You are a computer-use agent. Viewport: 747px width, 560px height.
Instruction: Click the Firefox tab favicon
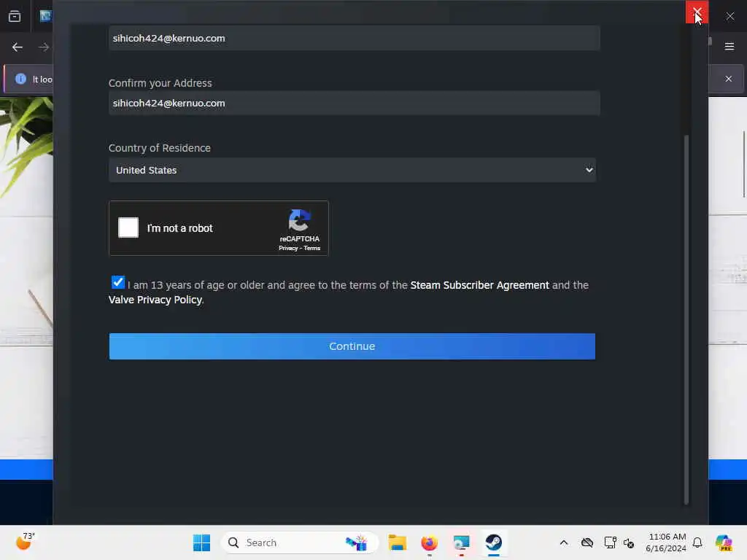coord(46,16)
